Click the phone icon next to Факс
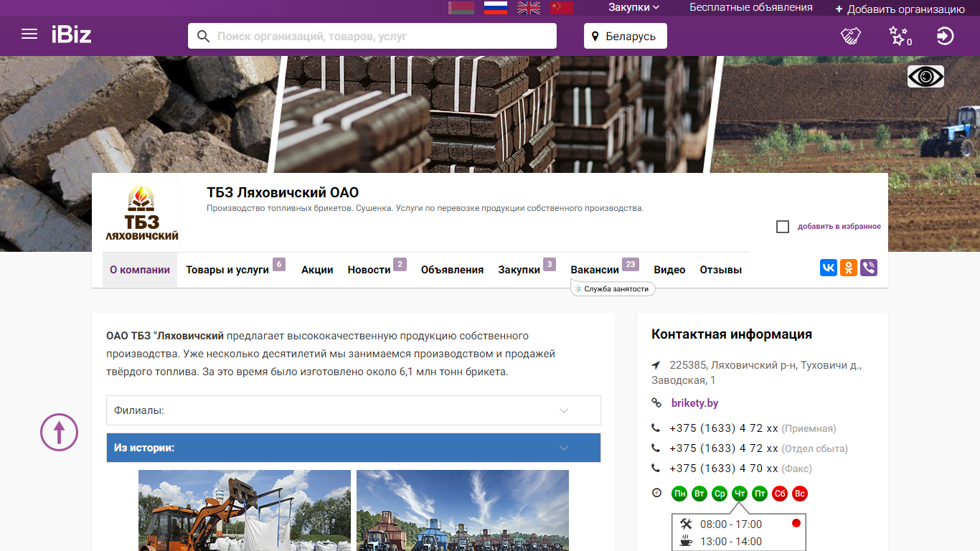The width and height of the screenshot is (980, 551). pyautogui.click(x=656, y=468)
